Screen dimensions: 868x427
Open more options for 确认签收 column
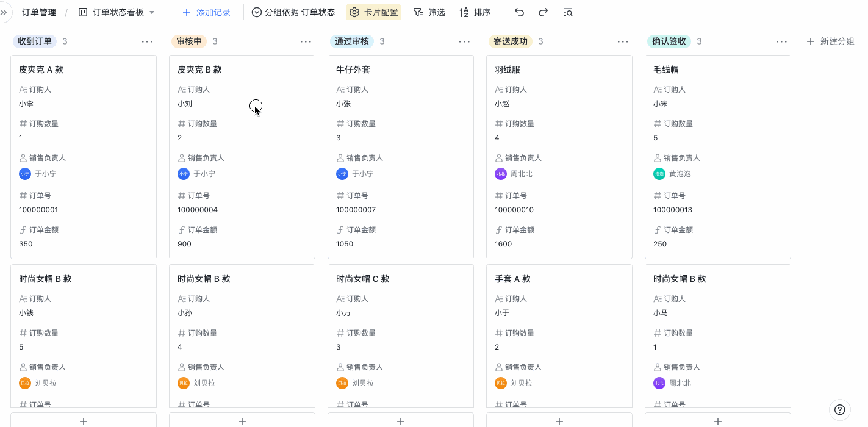click(781, 41)
